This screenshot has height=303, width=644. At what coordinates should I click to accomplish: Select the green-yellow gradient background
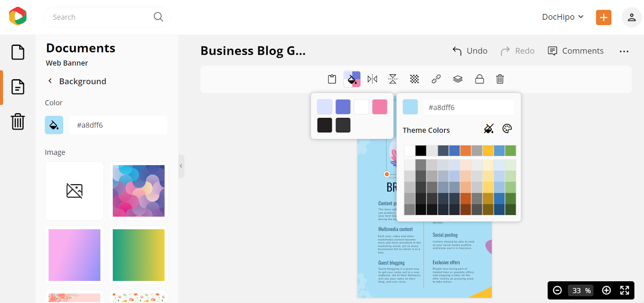pyautogui.click(x=138, y=255)
